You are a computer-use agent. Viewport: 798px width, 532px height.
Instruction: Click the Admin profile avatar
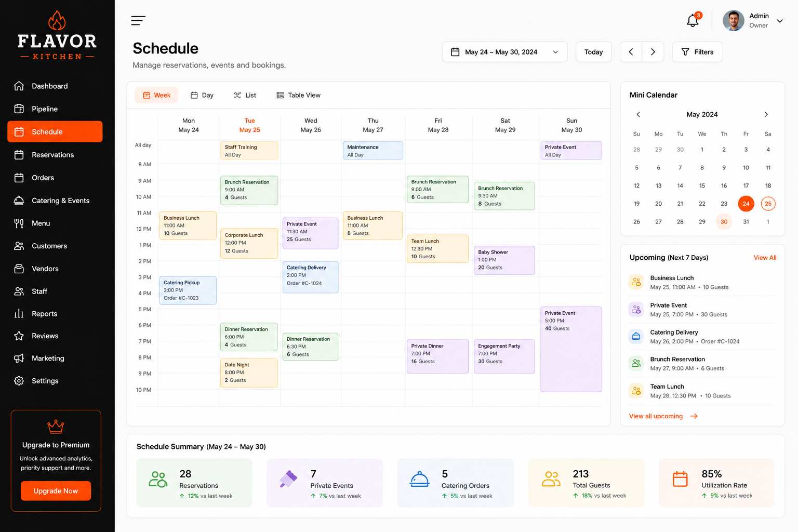[733, 21]
